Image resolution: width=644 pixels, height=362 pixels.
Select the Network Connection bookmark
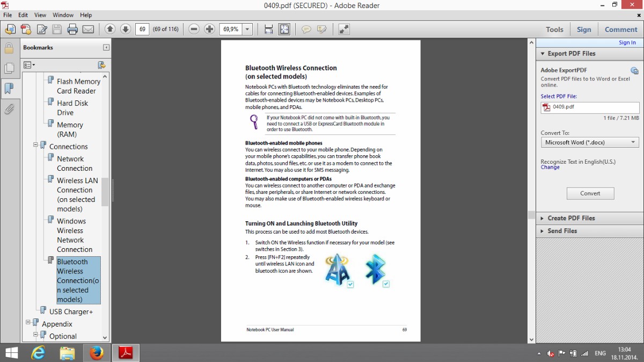click(x=75, y=164)
